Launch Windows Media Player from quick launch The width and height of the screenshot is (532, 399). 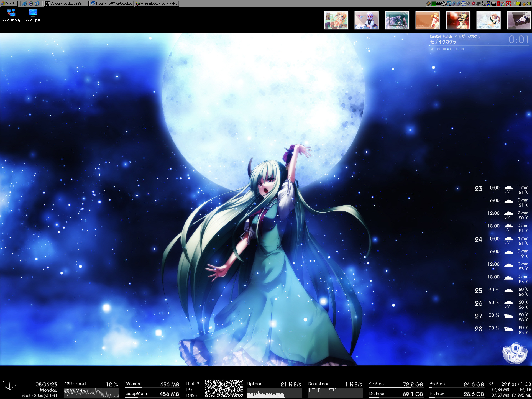31,4
